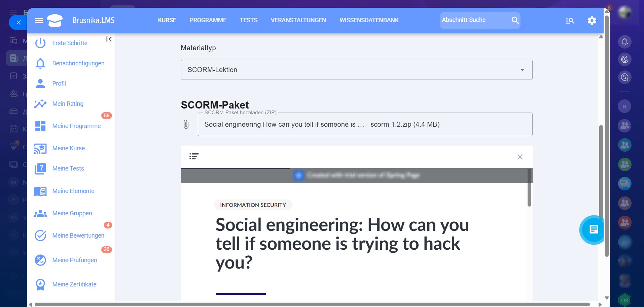Open the settings gear icon
This screenshot has width=644, height=307.
592,21
